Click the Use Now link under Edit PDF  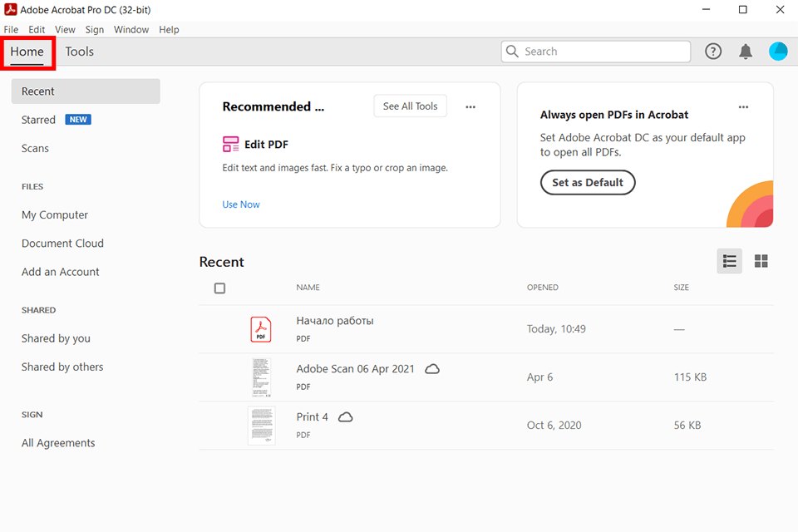coord(240,204)
